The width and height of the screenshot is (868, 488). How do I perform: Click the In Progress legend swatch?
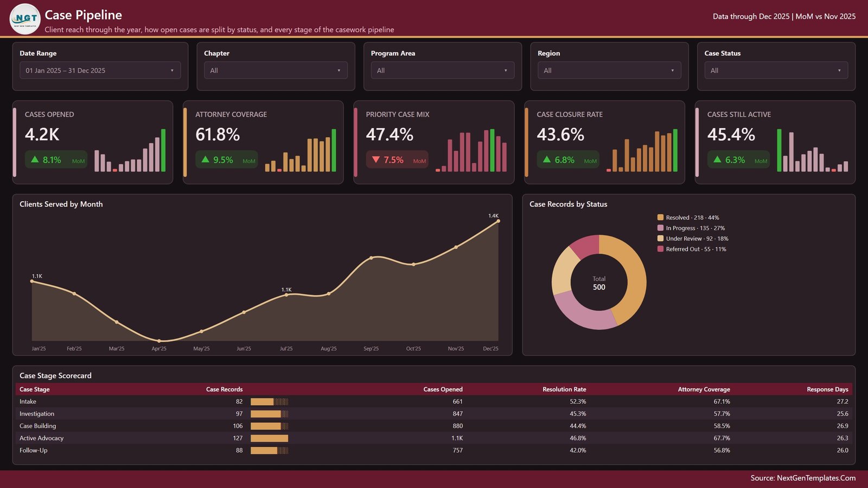(x=660, y=228)
